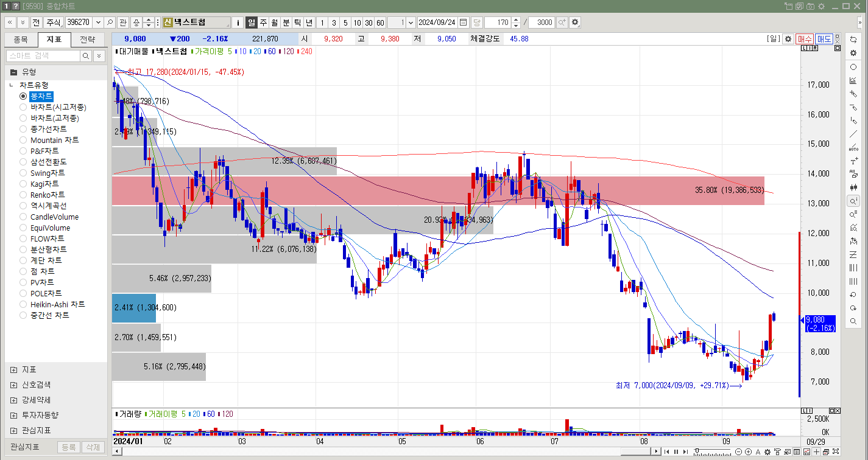Click the zoom out minus icon at bottom
868x460 pixels.
pos(739,451)
